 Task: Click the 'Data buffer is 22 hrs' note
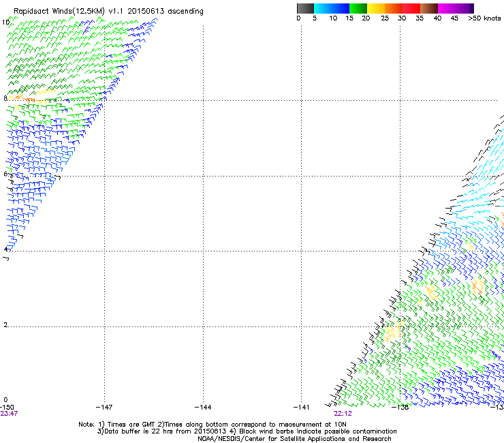tap(247, 431)
